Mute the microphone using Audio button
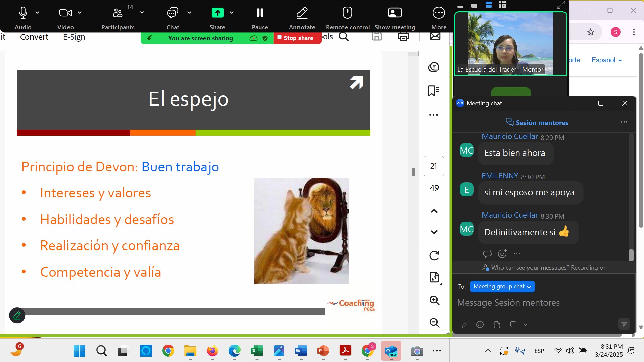The height and width of the screenshot is (362, 644). point(23,13)
